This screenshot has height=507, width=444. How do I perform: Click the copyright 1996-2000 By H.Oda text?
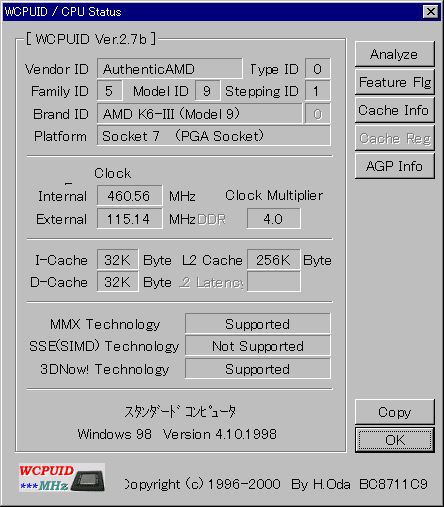point(237,484)
